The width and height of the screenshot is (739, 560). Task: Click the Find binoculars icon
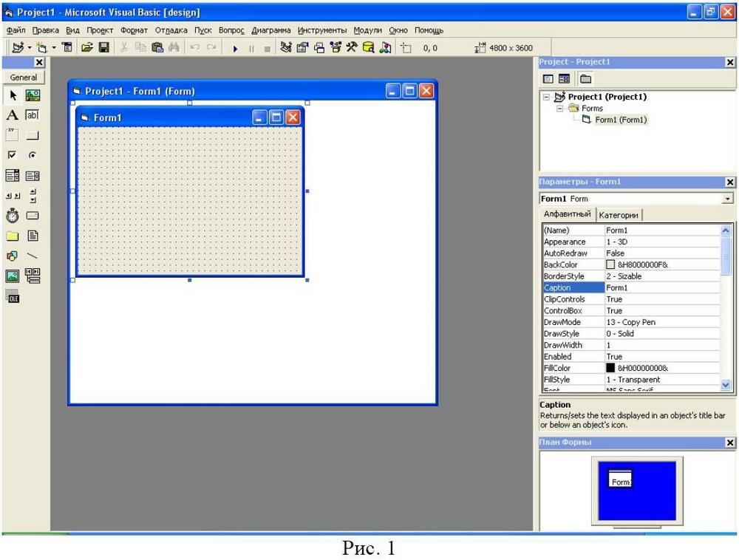tap(174, 47)
